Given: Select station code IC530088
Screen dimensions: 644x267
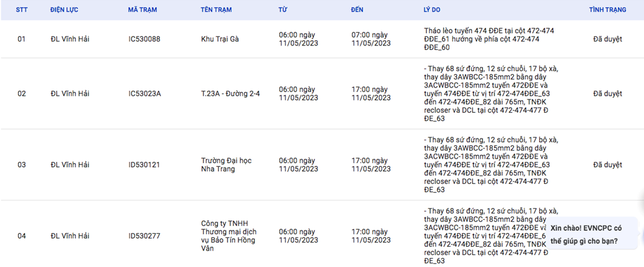Looking at the screenshot, I should [144, 39].
